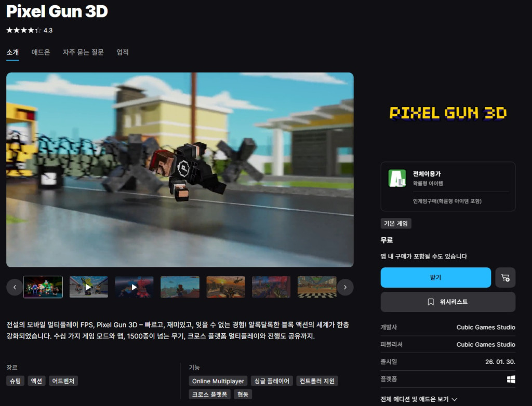The image size is (532, 406).
Task: Click the next arrow of the media carousel
Action: (345, 287)
